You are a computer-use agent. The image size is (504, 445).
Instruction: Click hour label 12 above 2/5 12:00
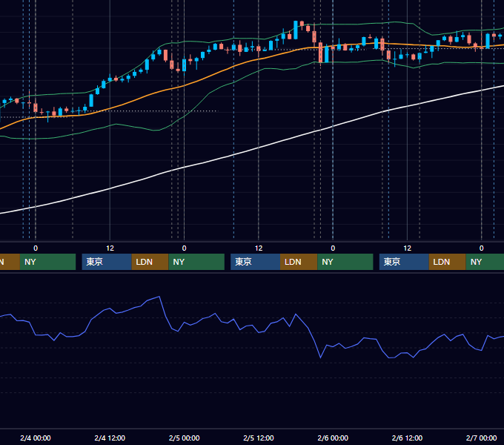point(259,248)
